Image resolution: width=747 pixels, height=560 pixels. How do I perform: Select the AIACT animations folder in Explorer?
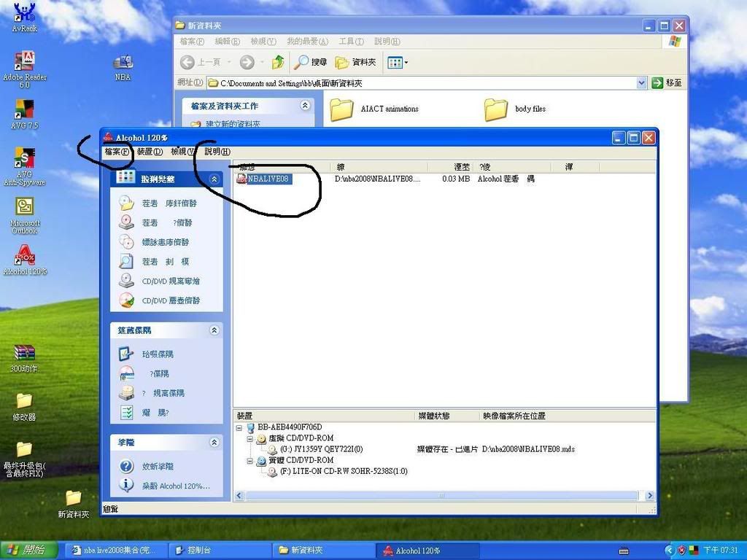point(374,109)
